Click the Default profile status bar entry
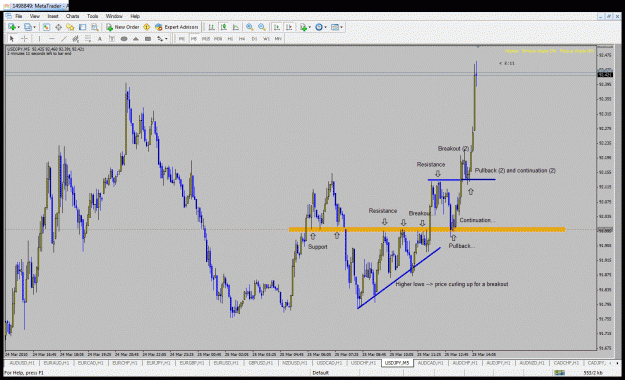 pos(320,373)
